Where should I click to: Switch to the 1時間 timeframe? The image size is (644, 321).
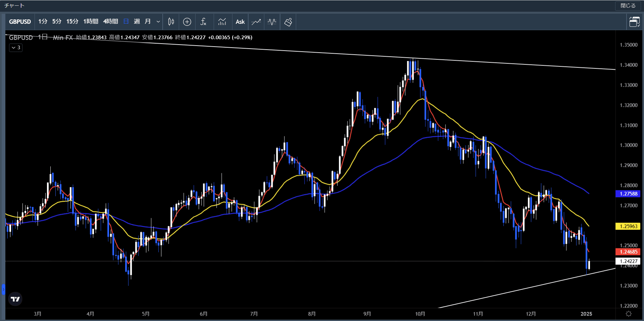91,22
